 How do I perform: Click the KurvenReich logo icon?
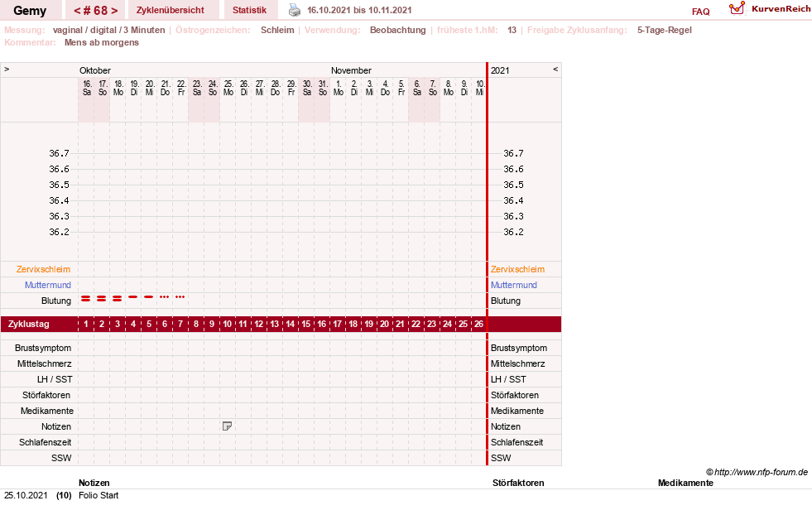point(737,8)
